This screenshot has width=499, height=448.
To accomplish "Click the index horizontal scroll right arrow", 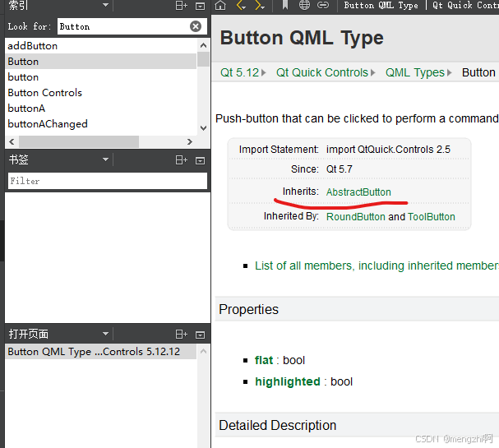I will pos(190,141).
